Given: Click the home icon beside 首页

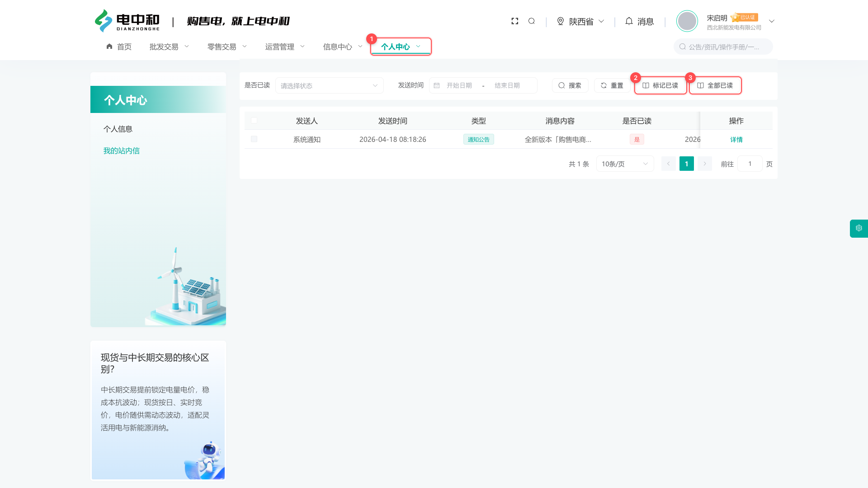Looking at the screenshot, I should click(x=109, y=47).
